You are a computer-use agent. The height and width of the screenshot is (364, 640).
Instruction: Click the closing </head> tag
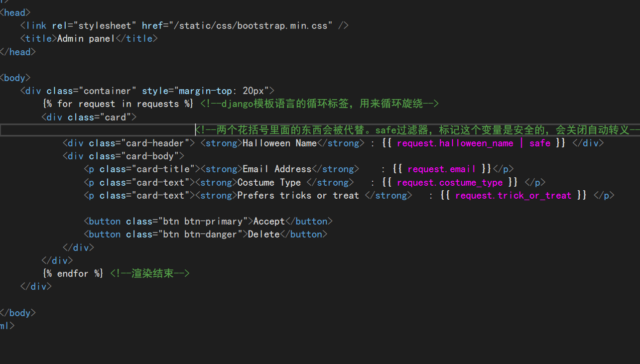[x=18, y=52]
